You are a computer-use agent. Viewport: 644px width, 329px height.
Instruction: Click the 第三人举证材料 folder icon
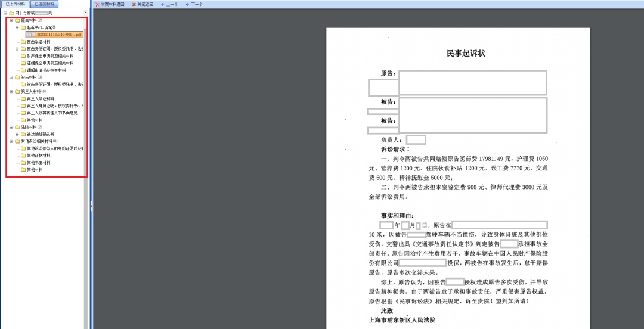(x=23, y=98)
